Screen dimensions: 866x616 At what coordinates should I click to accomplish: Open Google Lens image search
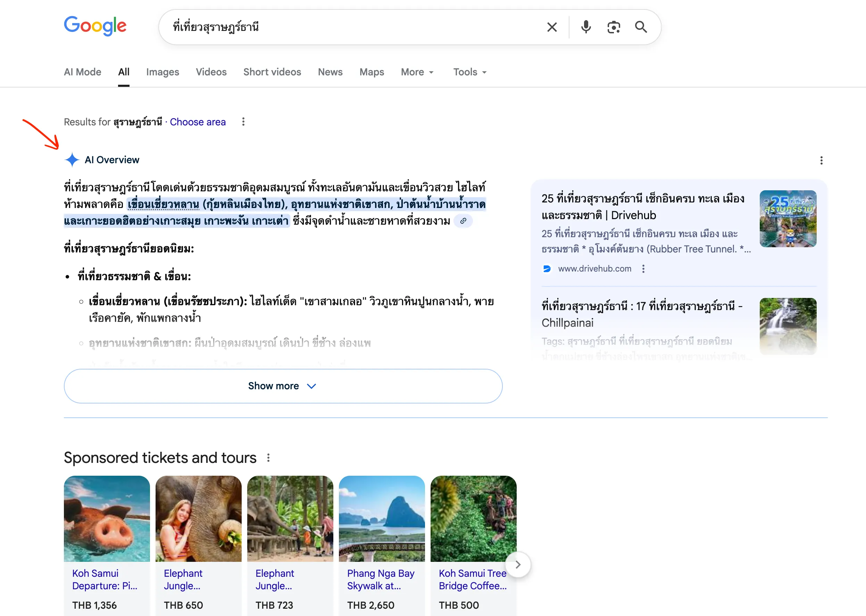tap(613, 27)
